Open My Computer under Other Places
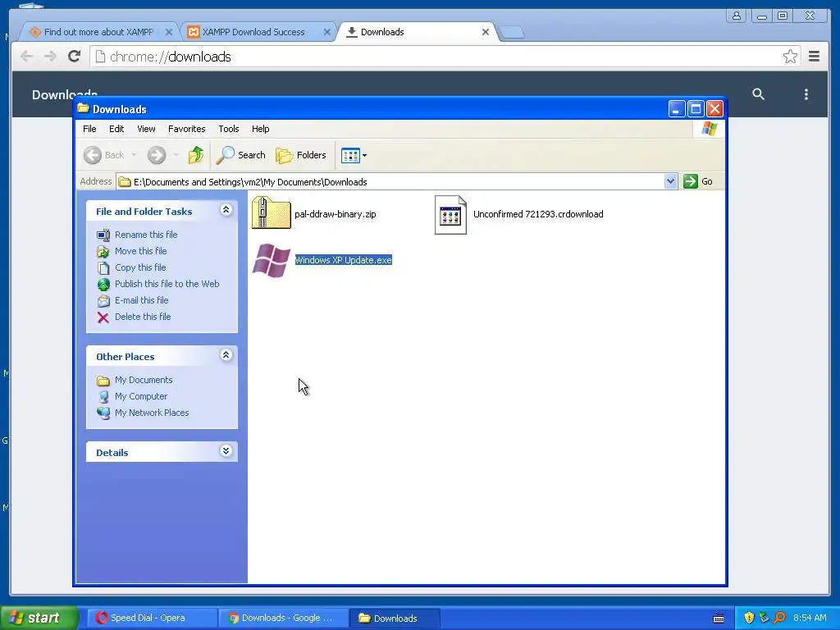 coord(141,396)
